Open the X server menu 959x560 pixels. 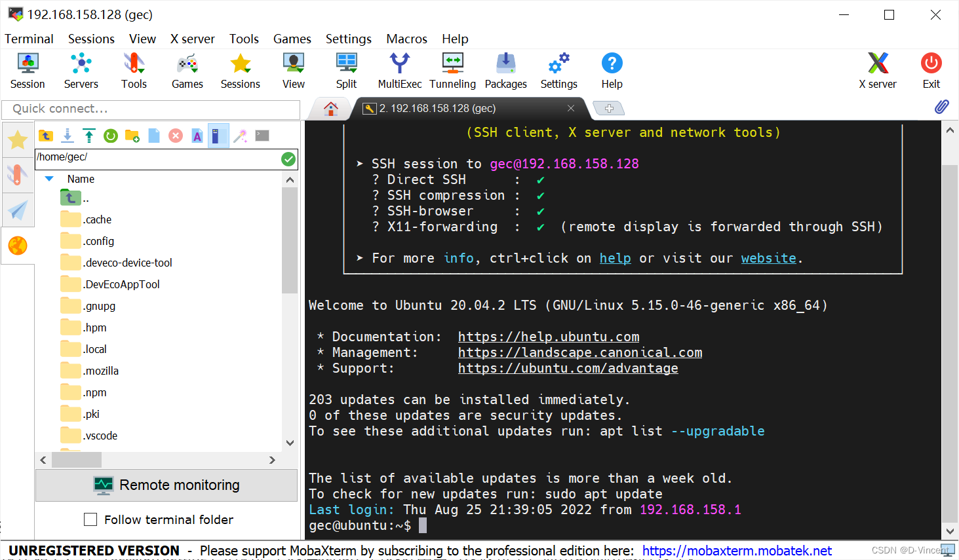click(x=193, y=39)
